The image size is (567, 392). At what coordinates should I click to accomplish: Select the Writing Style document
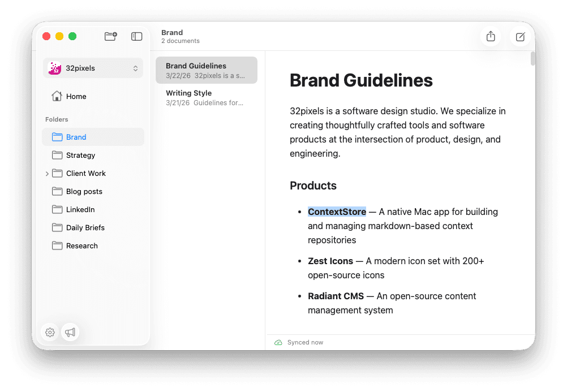coord(206,97)
